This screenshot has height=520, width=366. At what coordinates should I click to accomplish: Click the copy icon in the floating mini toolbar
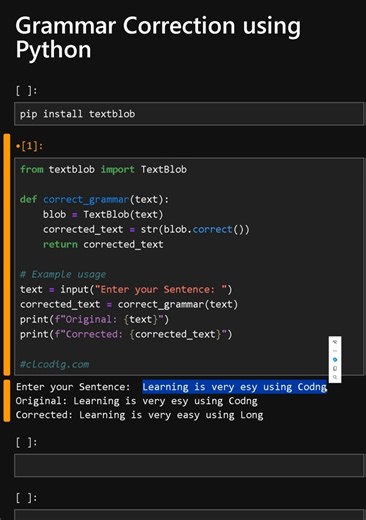click(335, 368)
